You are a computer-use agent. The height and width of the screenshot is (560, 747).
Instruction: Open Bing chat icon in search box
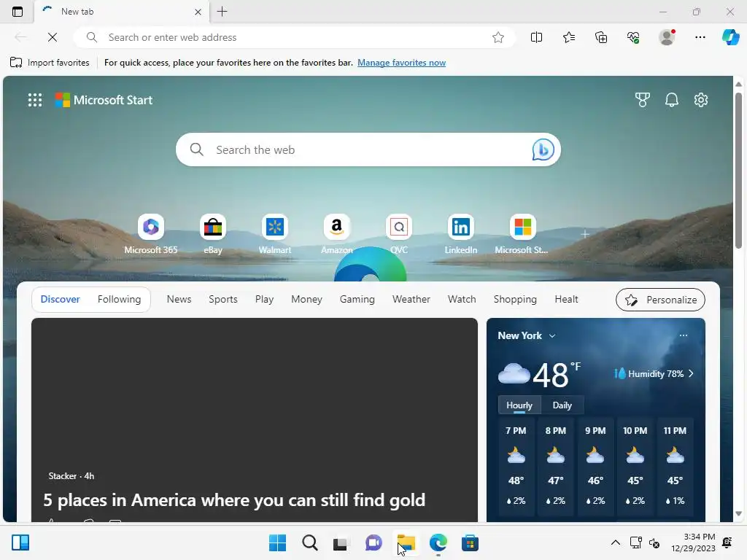point(543,149)
